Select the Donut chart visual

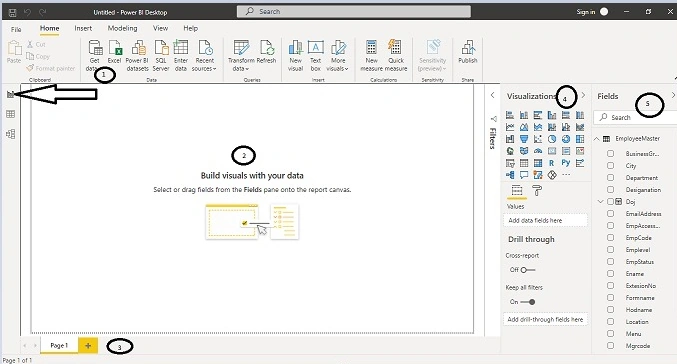click(566, 139)
